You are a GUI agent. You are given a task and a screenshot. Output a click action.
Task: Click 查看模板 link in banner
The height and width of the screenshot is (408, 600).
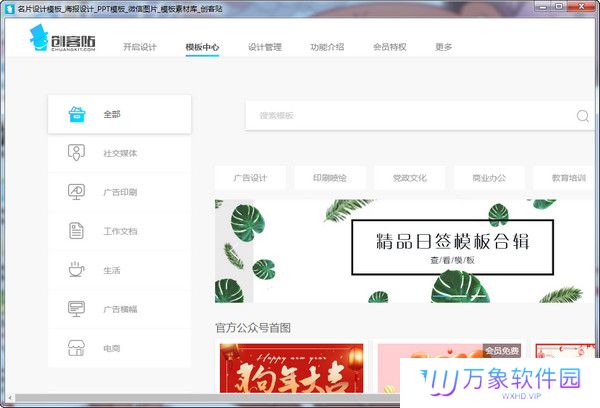(452, 260)
